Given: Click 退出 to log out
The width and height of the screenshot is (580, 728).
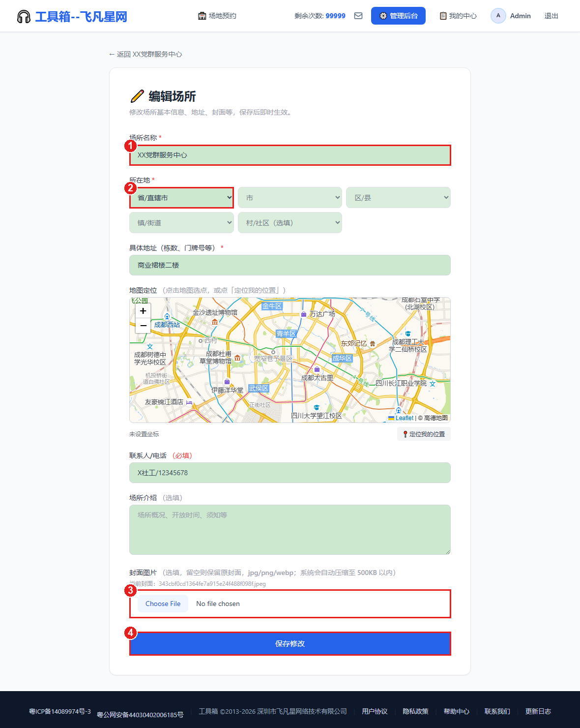Looking at the screenshot, I should pos(551,16).
